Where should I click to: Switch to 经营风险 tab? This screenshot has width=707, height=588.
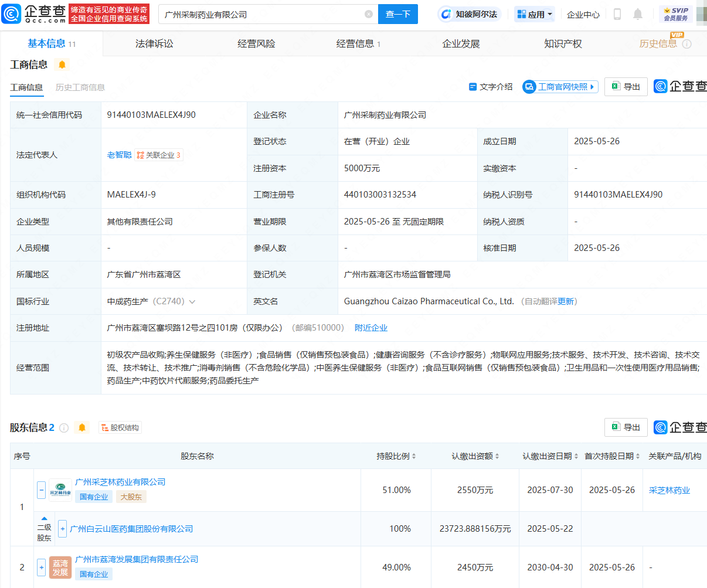(256, 43)
